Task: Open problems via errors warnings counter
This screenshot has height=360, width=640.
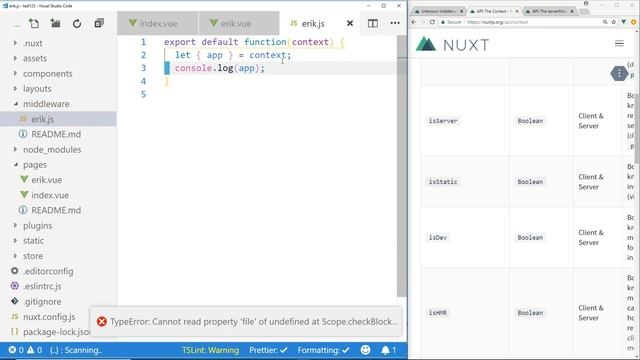Action: coord(25,350)
